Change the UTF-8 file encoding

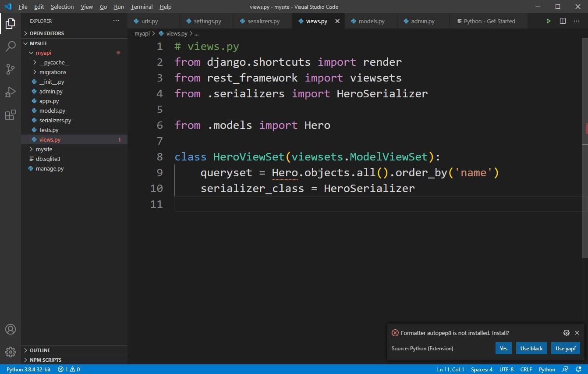point(506,369)
